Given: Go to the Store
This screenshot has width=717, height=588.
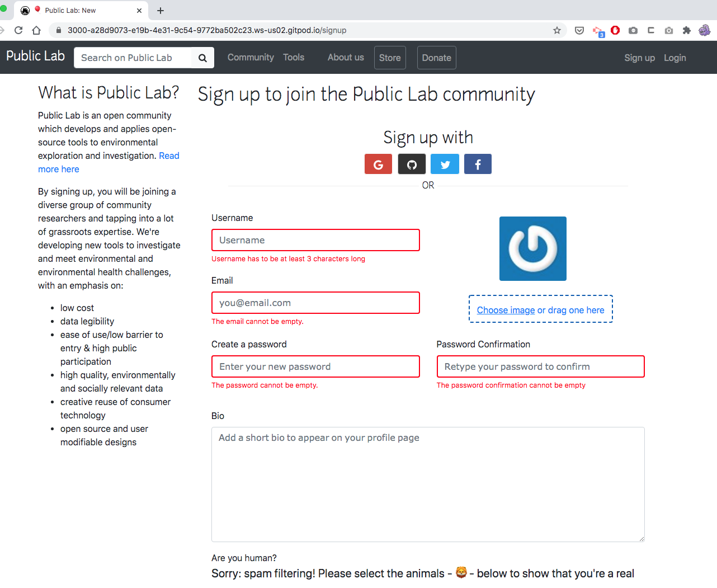Looking at the screenshot, I should tap(390, 58).
